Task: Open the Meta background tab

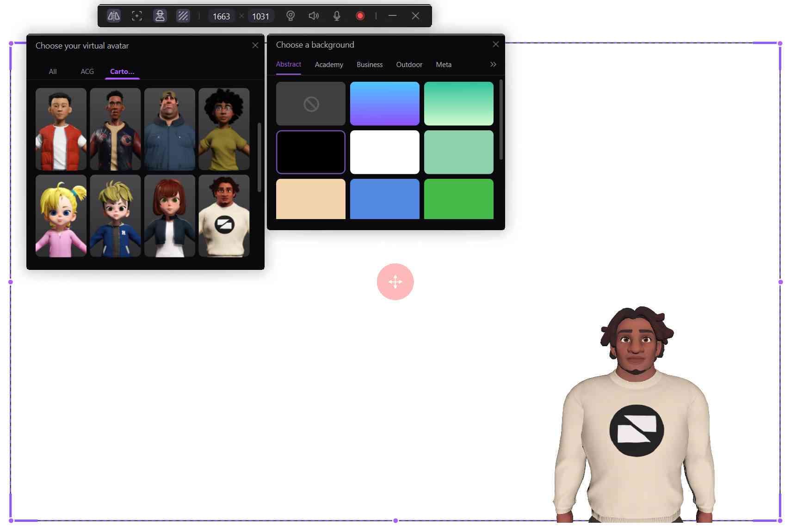Action: click(444, 65)
